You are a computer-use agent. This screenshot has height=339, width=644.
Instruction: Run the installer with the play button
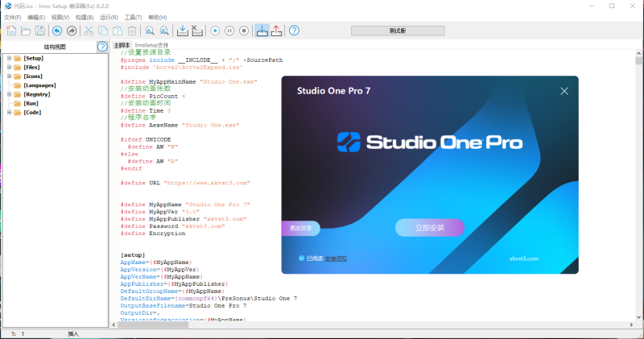tap(215, 31)
